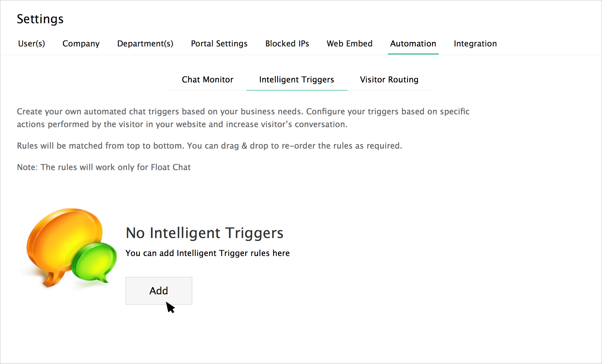Open the Web Embed tab
Viewport: 602px width, 364px height.
[x=350, y=44]
